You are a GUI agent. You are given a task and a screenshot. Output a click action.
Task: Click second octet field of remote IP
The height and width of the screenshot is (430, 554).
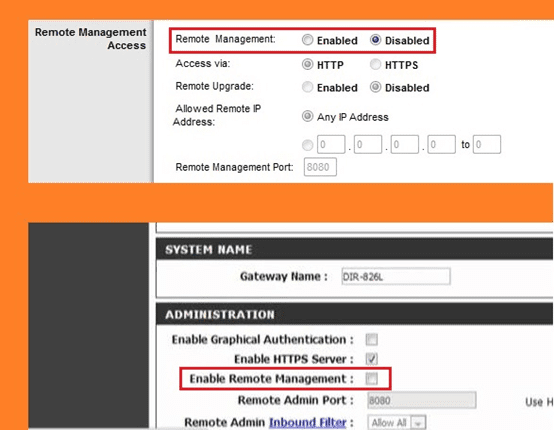[x=368, y=144]
